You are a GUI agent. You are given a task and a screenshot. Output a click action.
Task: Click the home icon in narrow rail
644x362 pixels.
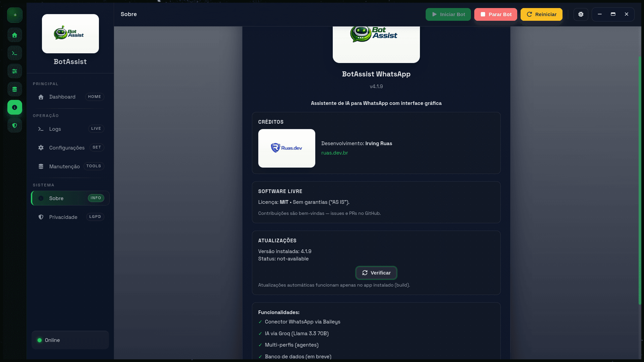14,35
